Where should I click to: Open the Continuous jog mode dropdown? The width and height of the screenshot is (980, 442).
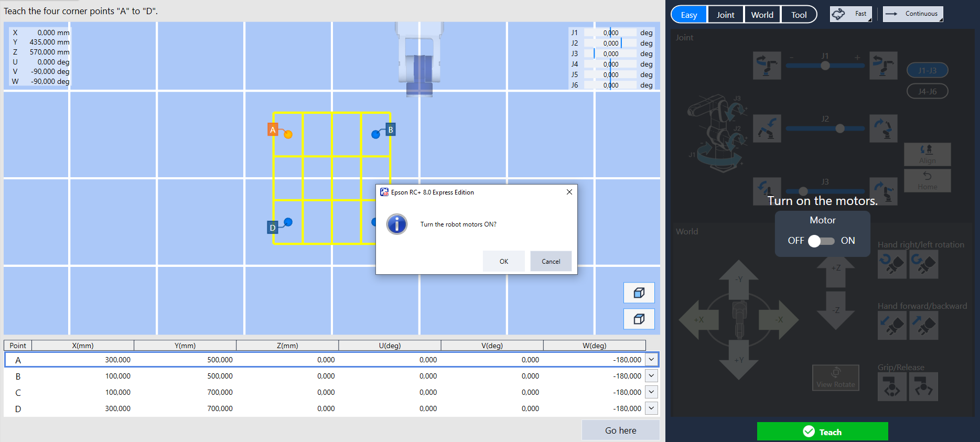pos(913,14)
